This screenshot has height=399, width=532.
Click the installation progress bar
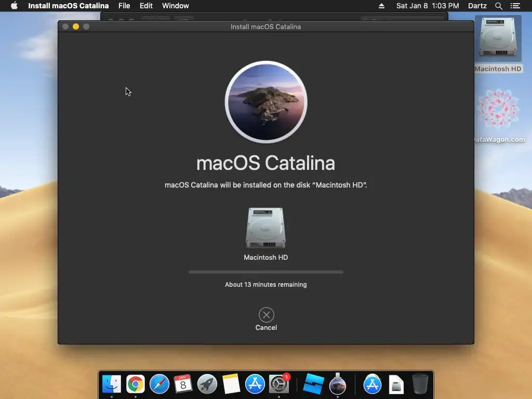[x=266, y=272]
